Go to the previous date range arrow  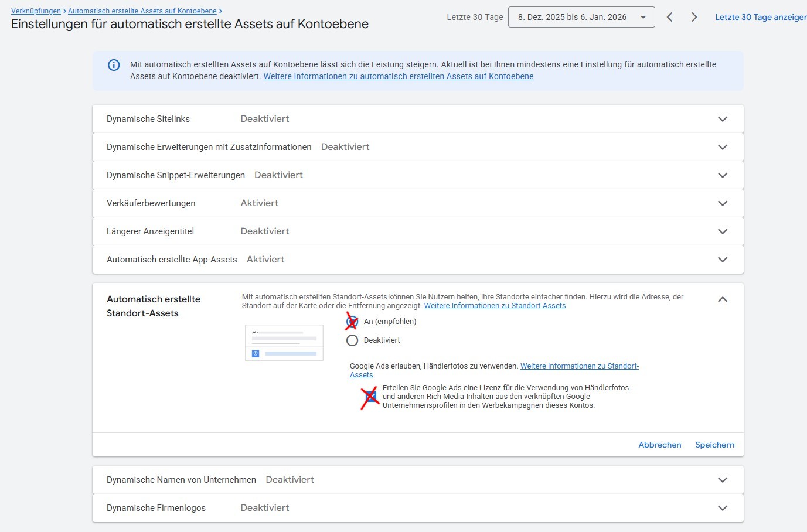pyautogui.click(x=669, y=17)
